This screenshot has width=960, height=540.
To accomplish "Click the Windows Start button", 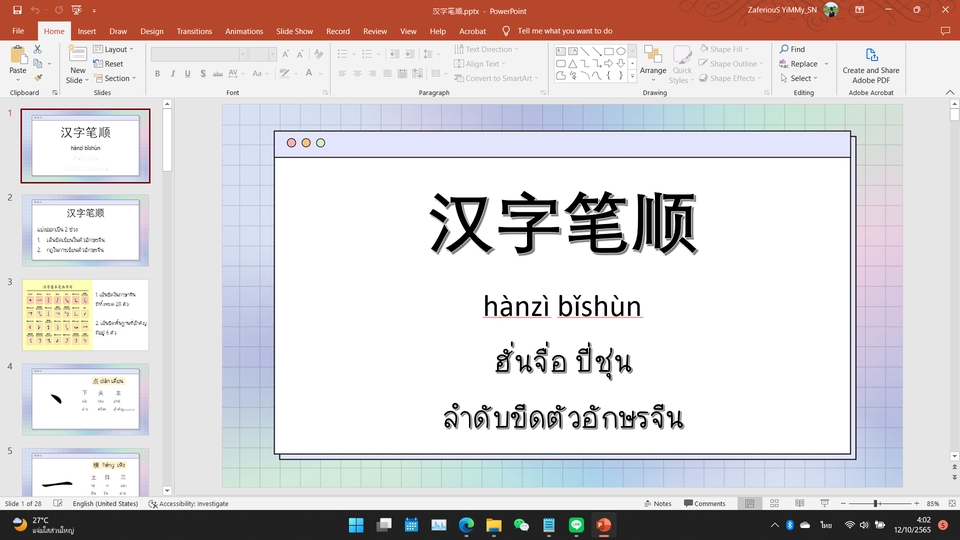I will pos(356,525).
